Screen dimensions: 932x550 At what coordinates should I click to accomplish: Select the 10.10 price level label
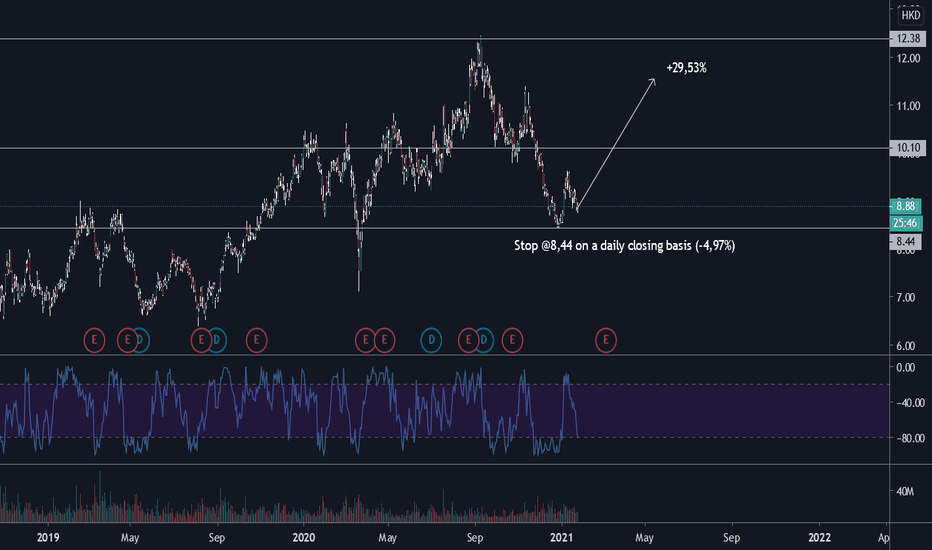tap(908, 147)
